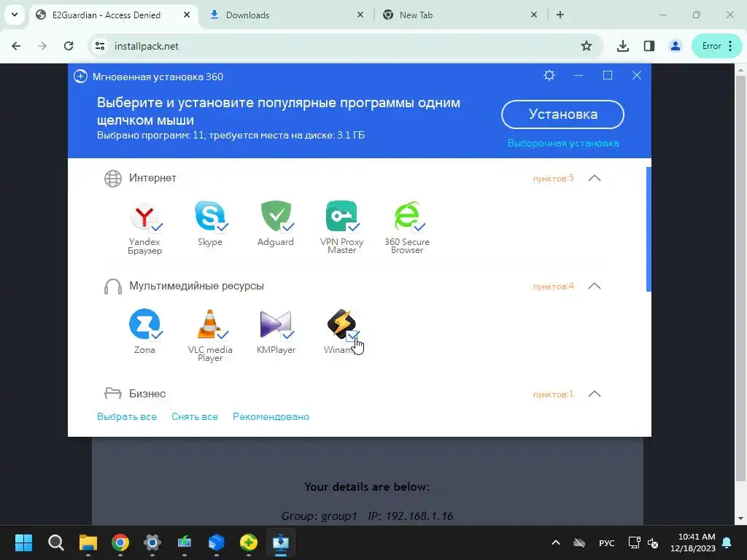747x560 pixels.
Task: Toggle the Chrome side panel icon
Action: [x=649, y=46]
